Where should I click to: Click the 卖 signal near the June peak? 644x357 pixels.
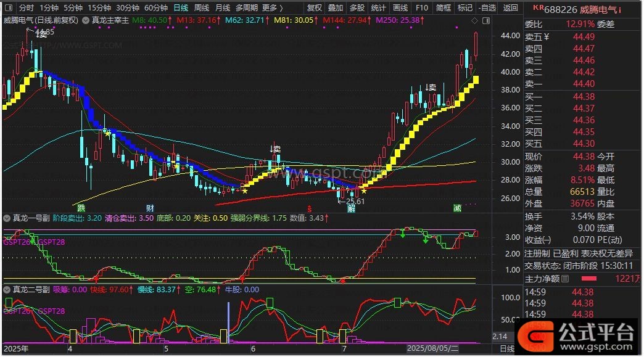[276, 149]
